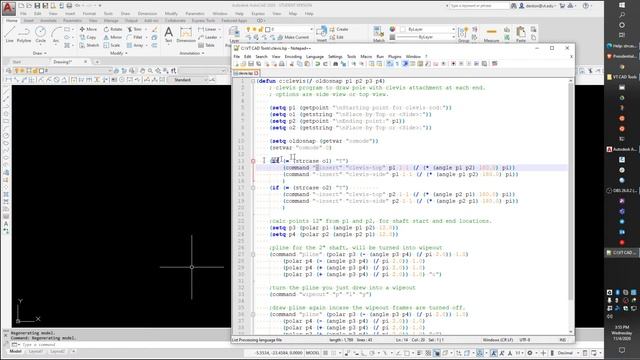Switch to the Home ribbon tab
640x360 pixels.
point(11,20)
